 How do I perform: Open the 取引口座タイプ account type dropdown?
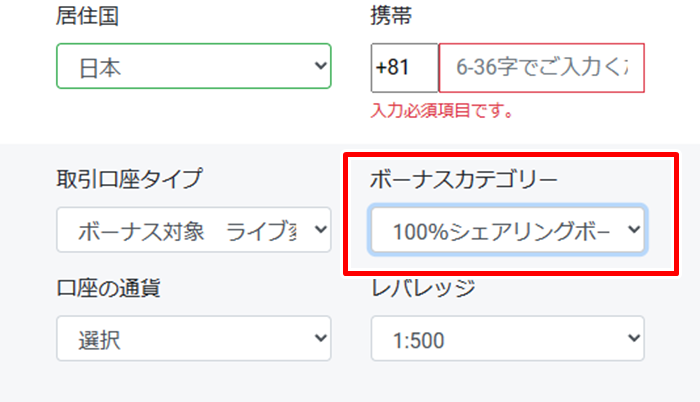pos(192,231)
